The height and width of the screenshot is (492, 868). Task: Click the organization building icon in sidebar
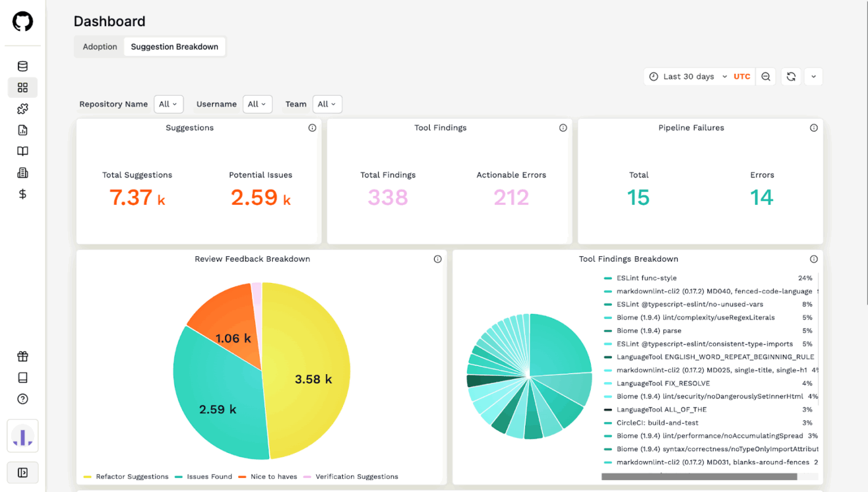click(22, 172)
